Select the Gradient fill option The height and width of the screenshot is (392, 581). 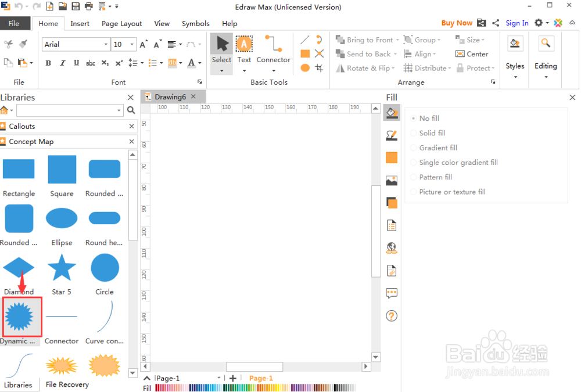(x=434, y=148)
